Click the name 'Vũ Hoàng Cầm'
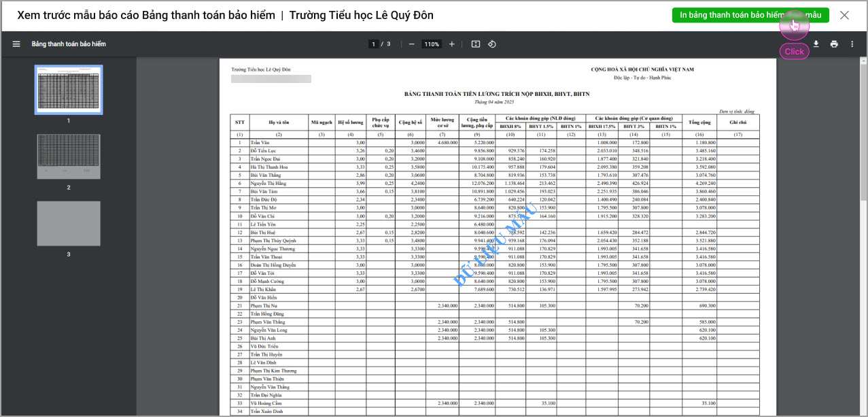This screenshot has width=868, height=417. pos(266,403)
